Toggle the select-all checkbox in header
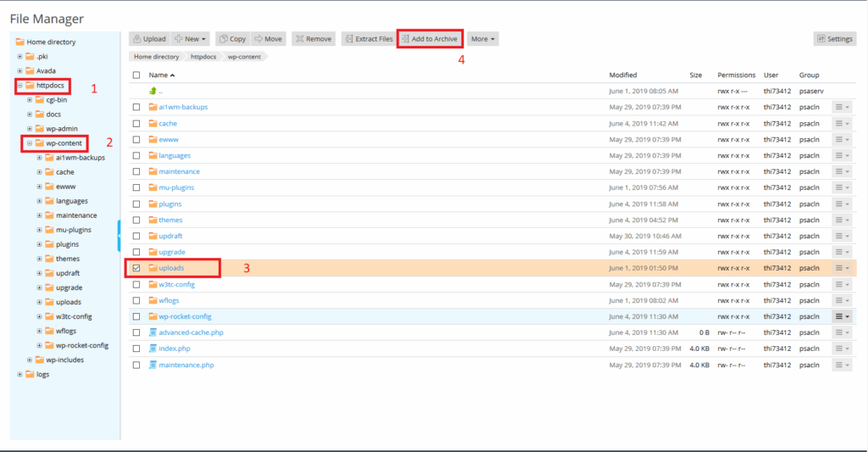The image size is (868, 452). [x=136, y=75]
